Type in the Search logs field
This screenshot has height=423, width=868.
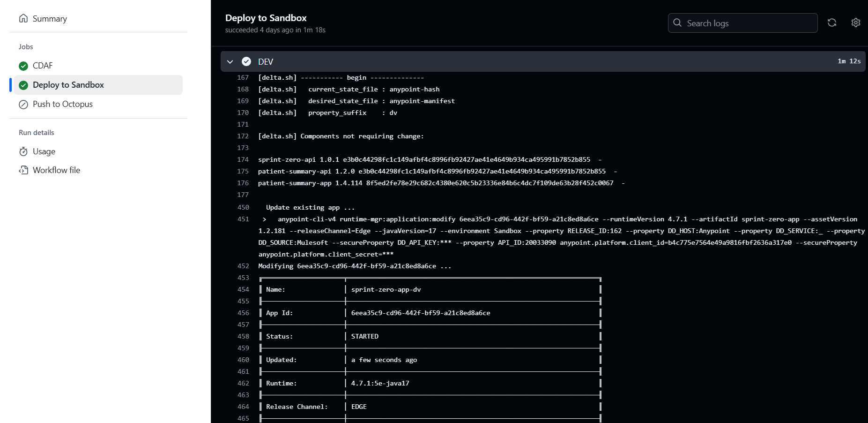(x=749, y=23)
